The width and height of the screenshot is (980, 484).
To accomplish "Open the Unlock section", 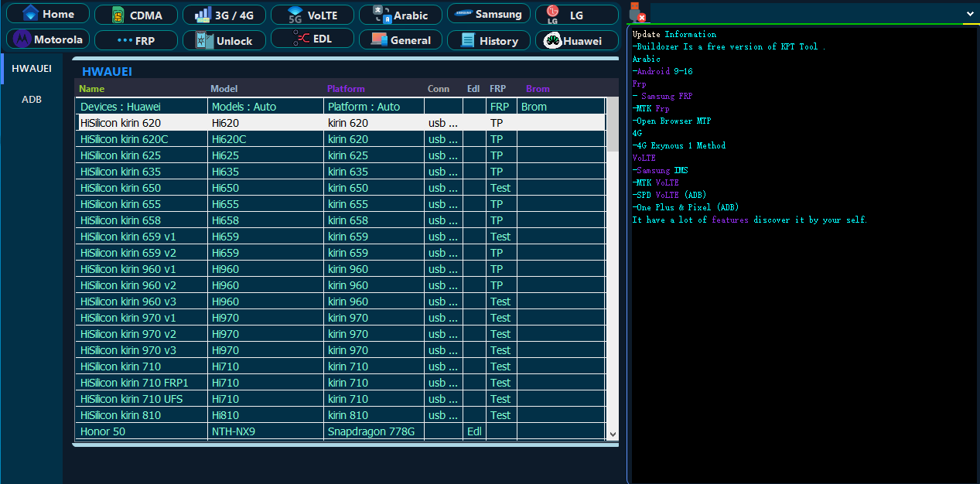I will (224, 40).
